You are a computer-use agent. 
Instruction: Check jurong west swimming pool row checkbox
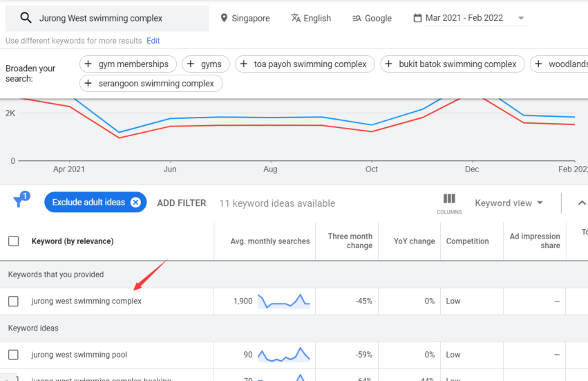[x=14, y=355]
